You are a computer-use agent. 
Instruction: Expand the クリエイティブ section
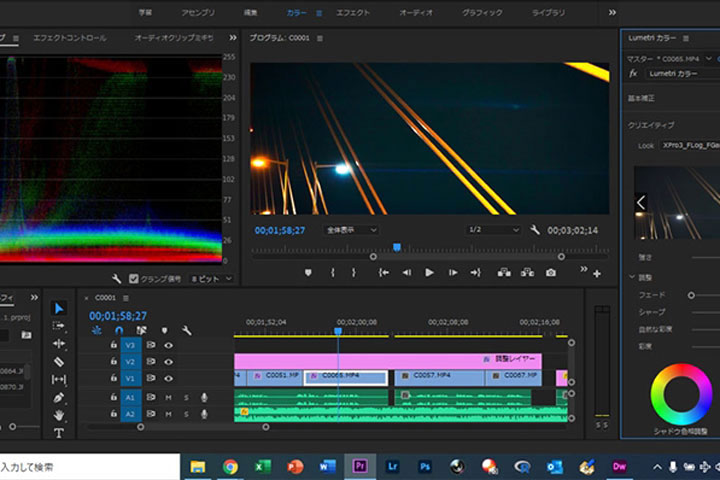[x=651, y=125]
